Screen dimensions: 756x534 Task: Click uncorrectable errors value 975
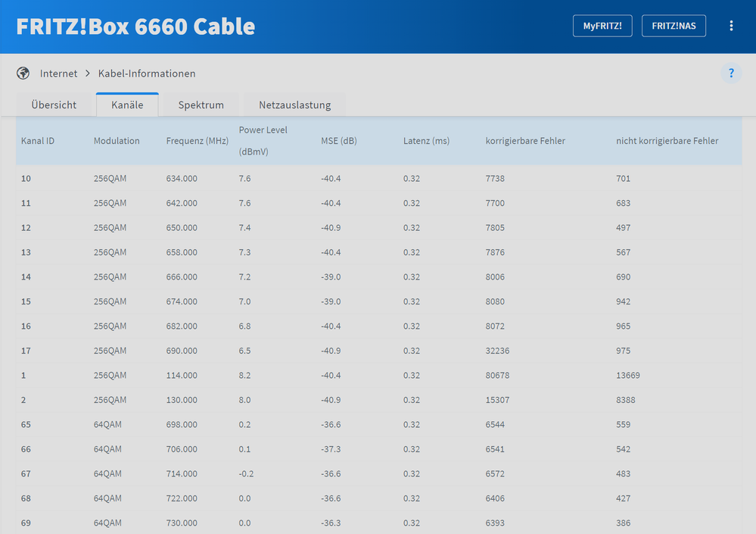(x=624, y=351)
